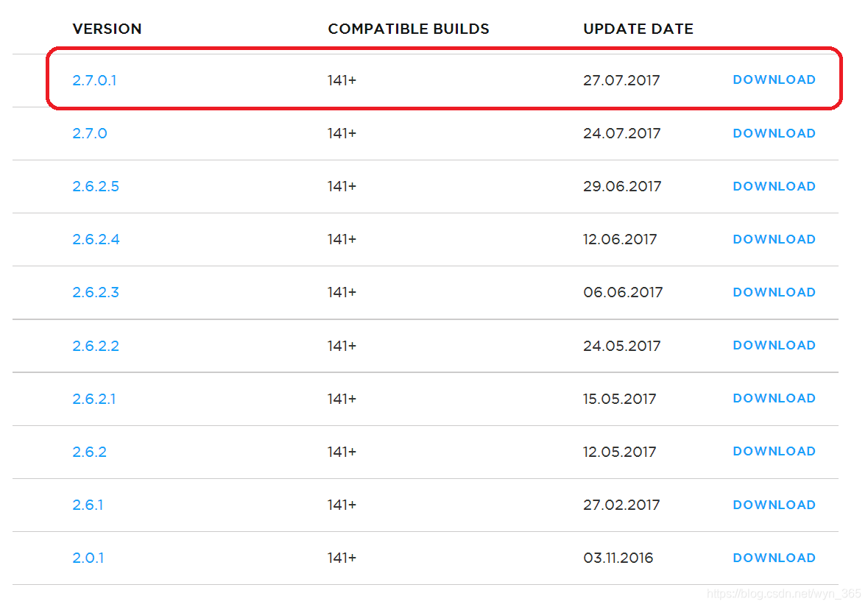Screen dimensions: 868x607
Task: Select the date 27.02.2017
Action: coord(621,505)
